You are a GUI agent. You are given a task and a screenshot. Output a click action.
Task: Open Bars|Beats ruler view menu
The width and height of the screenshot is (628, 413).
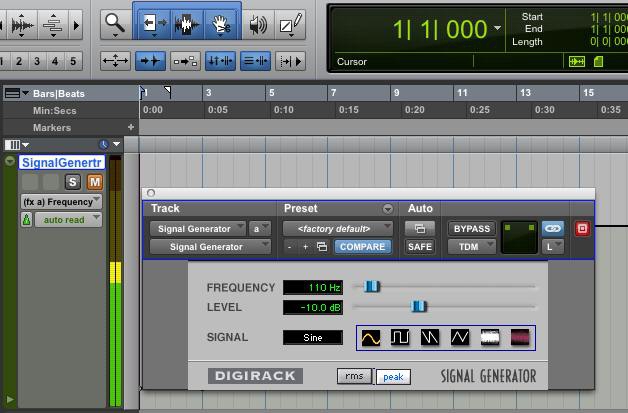[17, 93]
